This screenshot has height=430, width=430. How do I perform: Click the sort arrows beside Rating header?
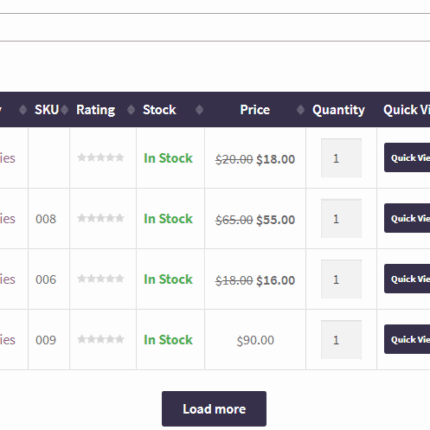[x=131, y=110]
